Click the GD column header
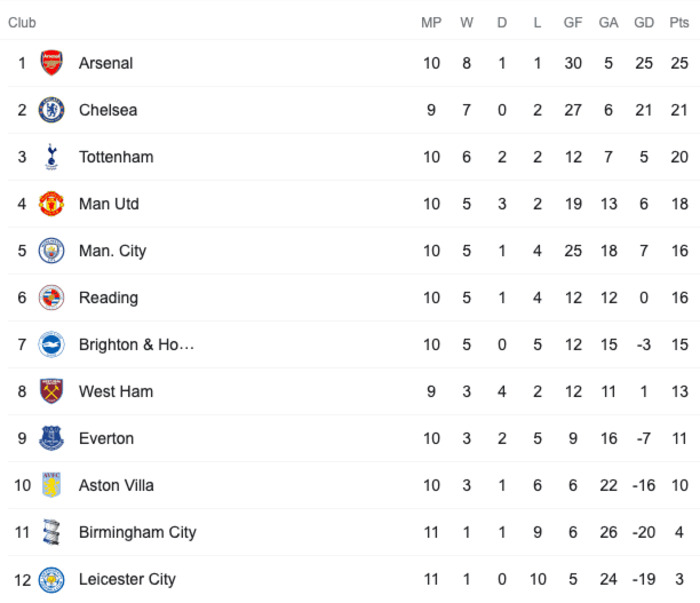Screen dimensions: 700x603 [644, 22]
